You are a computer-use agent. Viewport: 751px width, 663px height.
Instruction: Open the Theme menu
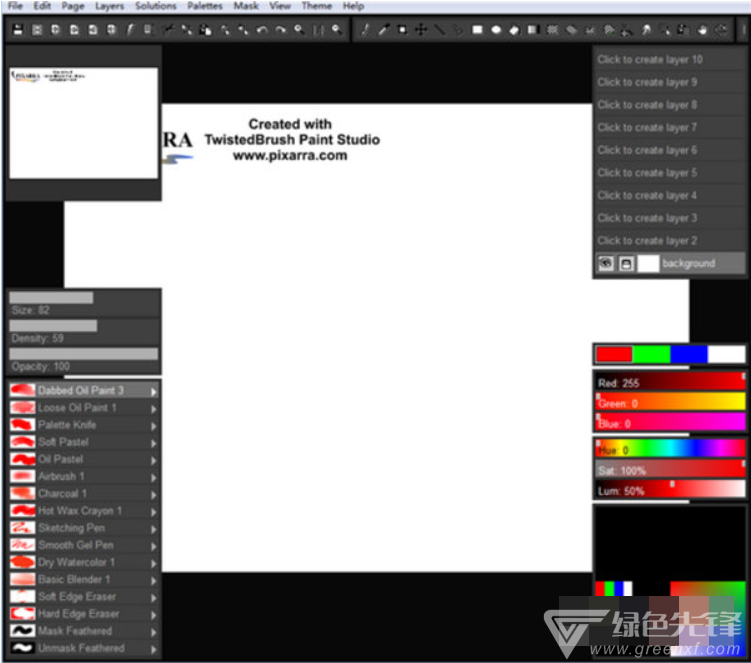(x=317, y=6)
